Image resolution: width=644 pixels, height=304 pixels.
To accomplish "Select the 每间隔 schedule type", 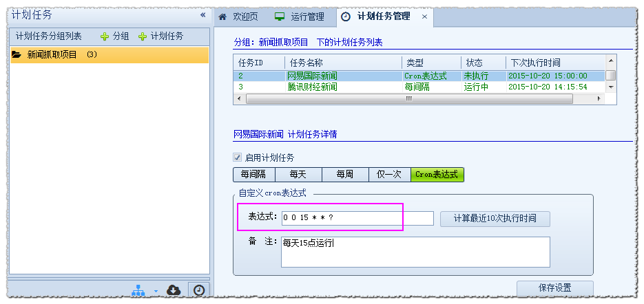I will point(253,175).
